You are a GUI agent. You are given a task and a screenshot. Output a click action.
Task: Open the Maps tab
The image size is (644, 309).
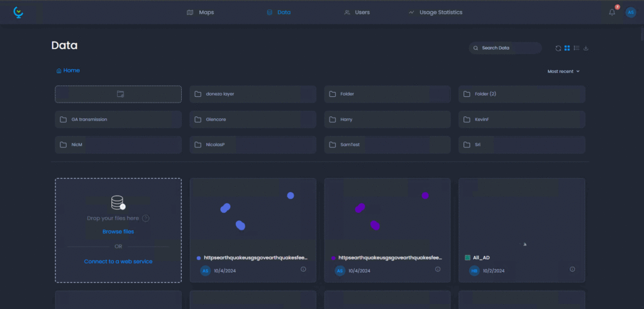coord(201,13)
